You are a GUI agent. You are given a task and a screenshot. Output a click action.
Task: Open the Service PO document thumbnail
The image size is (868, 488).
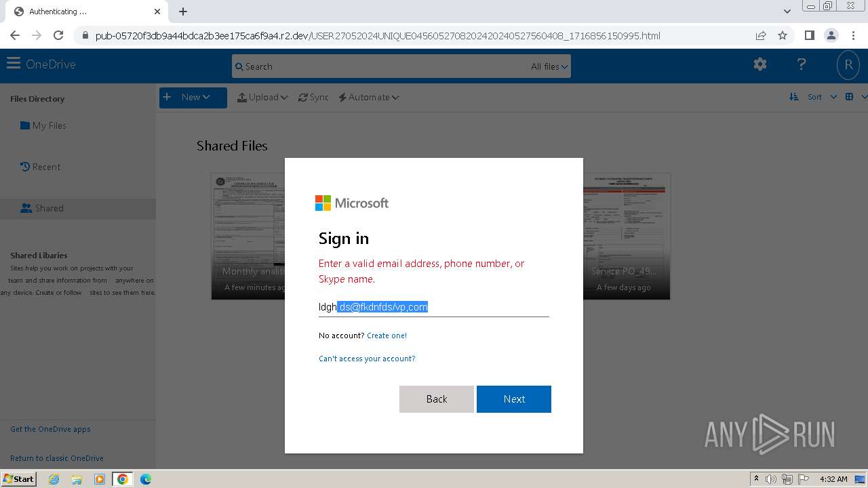pos(627,236)
